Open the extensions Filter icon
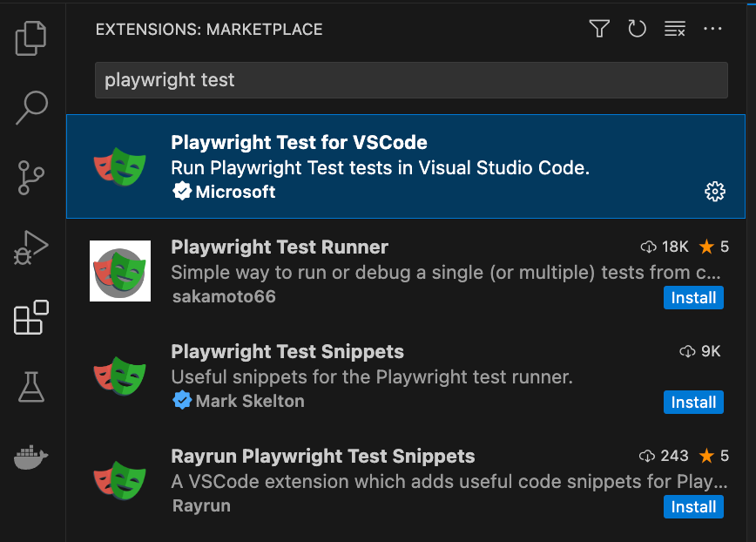 click(598, 29)
